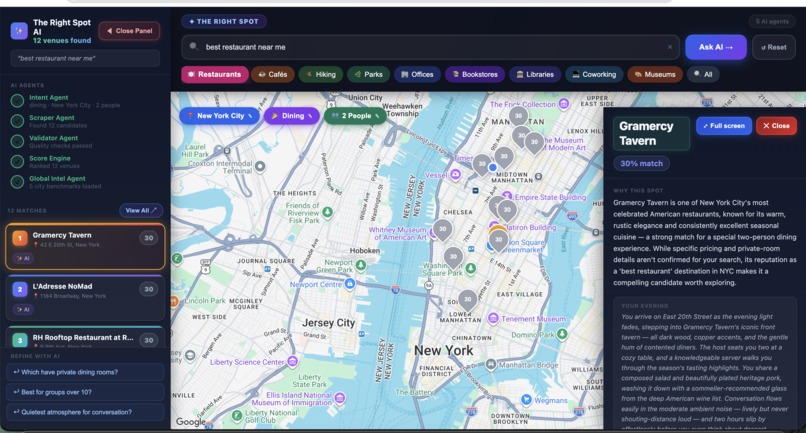Click AI badge on L'Adresse NoMad card
Image resolution: width=806 pixels, height=433 pixels.
[23, 310]
